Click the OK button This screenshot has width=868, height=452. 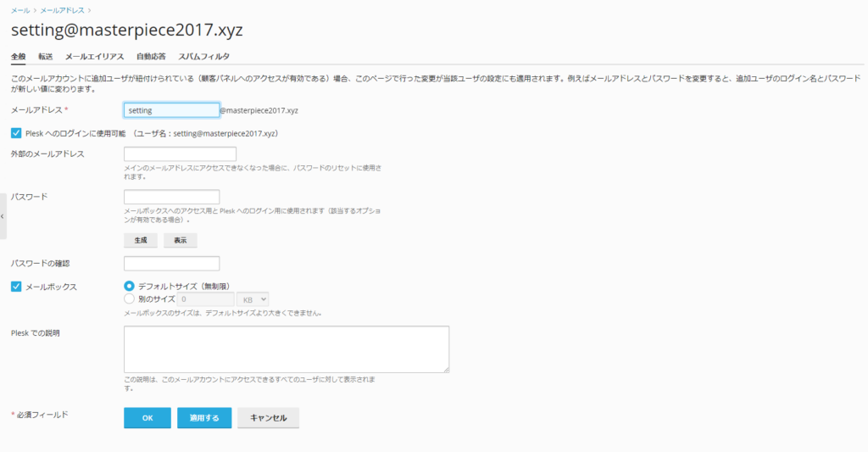147,418
